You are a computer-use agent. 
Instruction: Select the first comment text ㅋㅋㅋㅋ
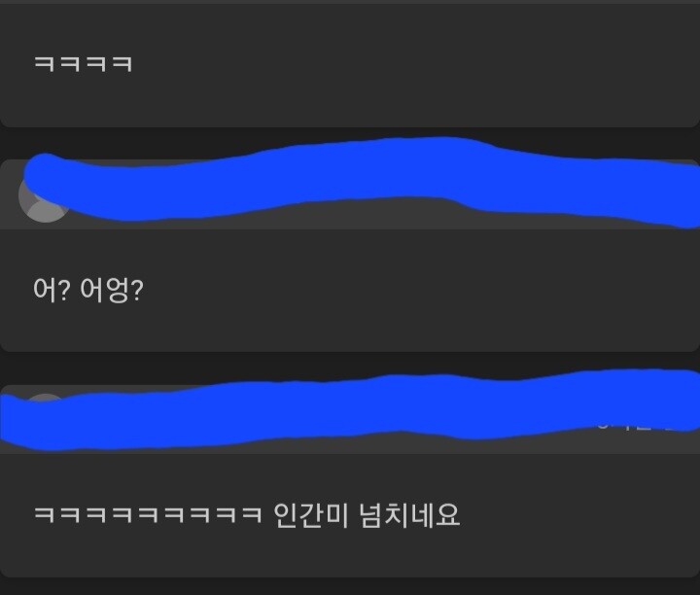coord(84,64)
